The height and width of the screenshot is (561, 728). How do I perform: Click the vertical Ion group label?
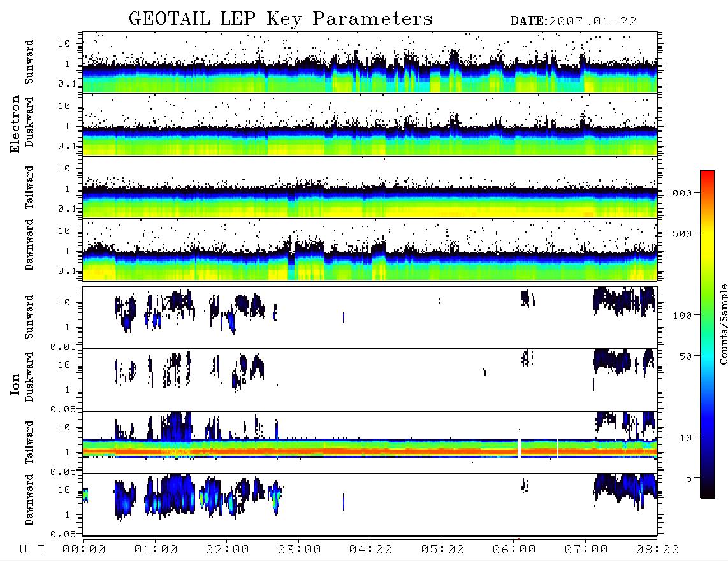[x=15, y=384]
